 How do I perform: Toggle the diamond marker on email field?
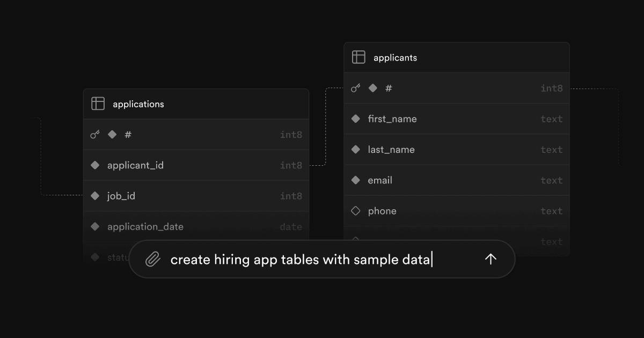tap(355, 180)
